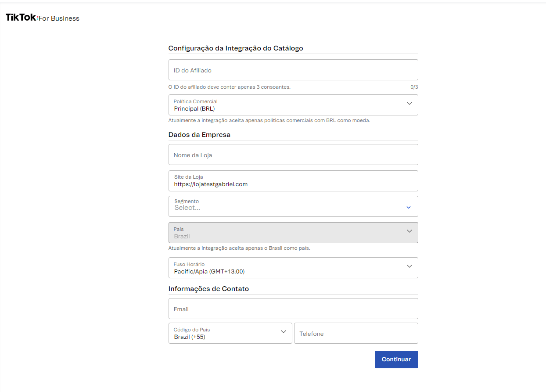Focus the Telefone input field
This screenshot has height=392, width=546.
356,334
